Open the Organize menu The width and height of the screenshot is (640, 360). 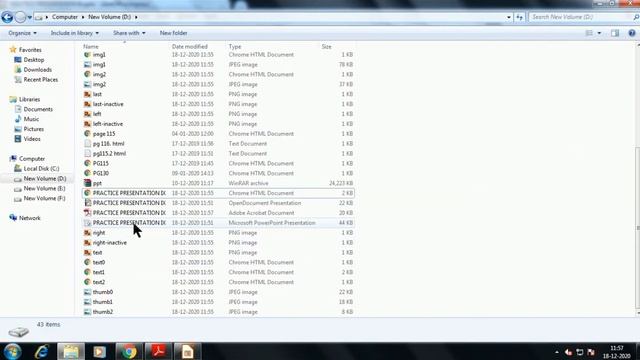tap(22, 33)
